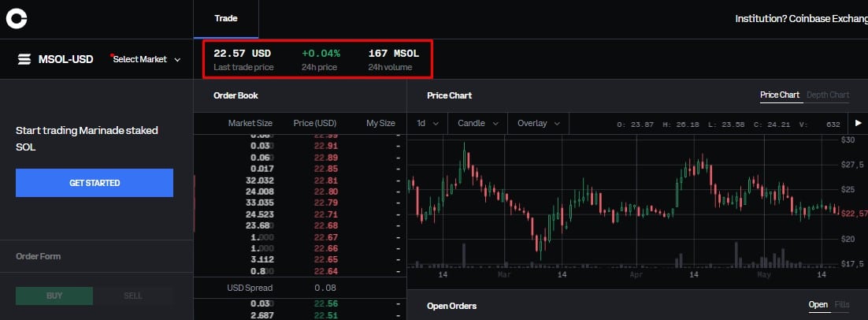Switch to the Price Chart tab
868x320 pixels.
[x=780, y=95]
